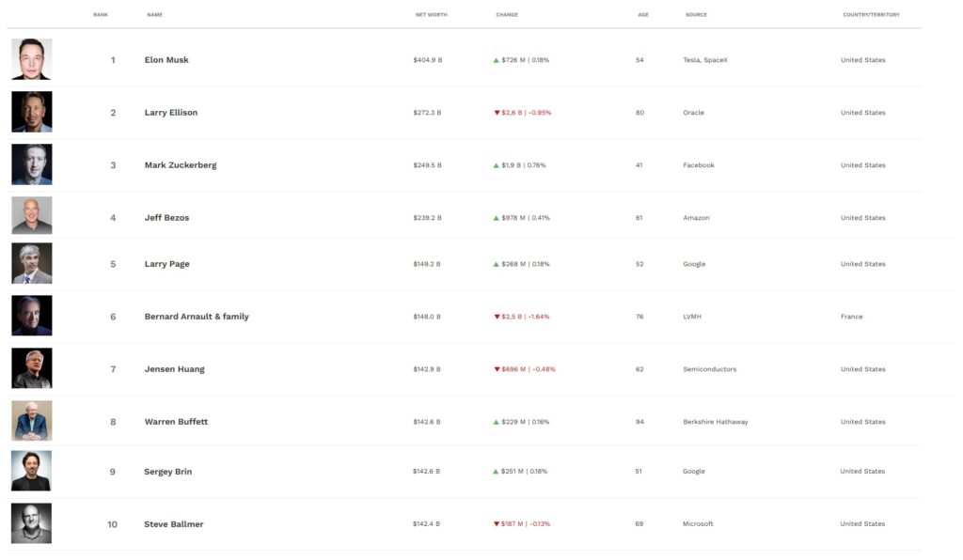Click the green up arrow in Larry Page's row
963x560 pixels.
pyautogui.click(x=497, y=264)
